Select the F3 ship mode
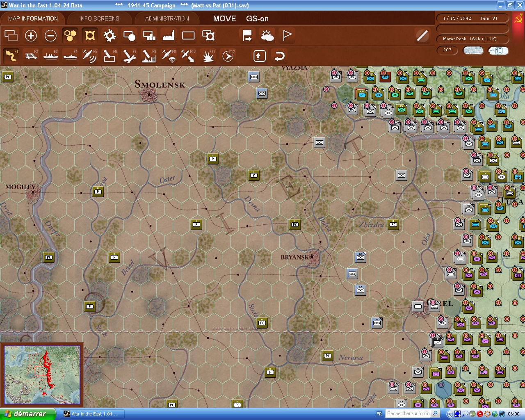Screen dimensions: 525x420 click(51, 56)
